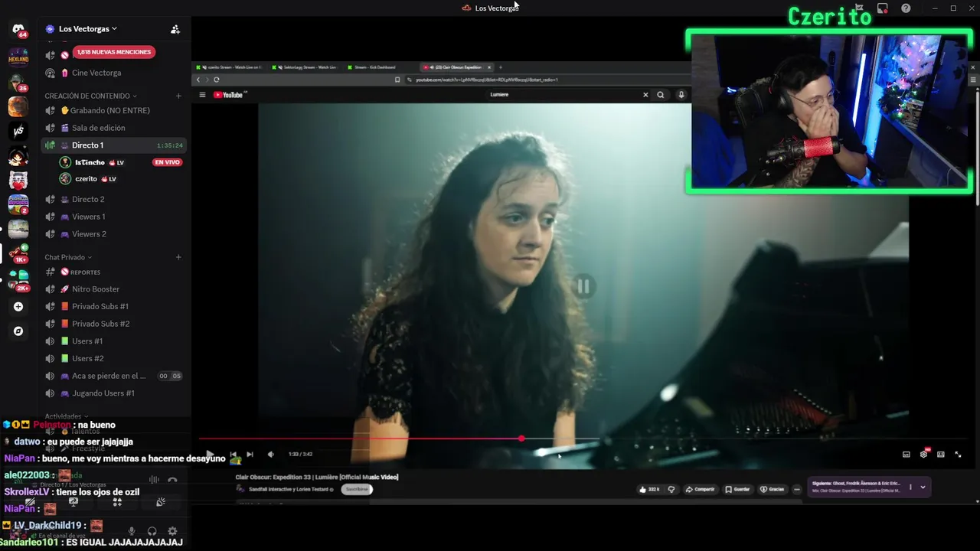
Task: Open Discord direct messages home icon
Action: click(18, 30)
